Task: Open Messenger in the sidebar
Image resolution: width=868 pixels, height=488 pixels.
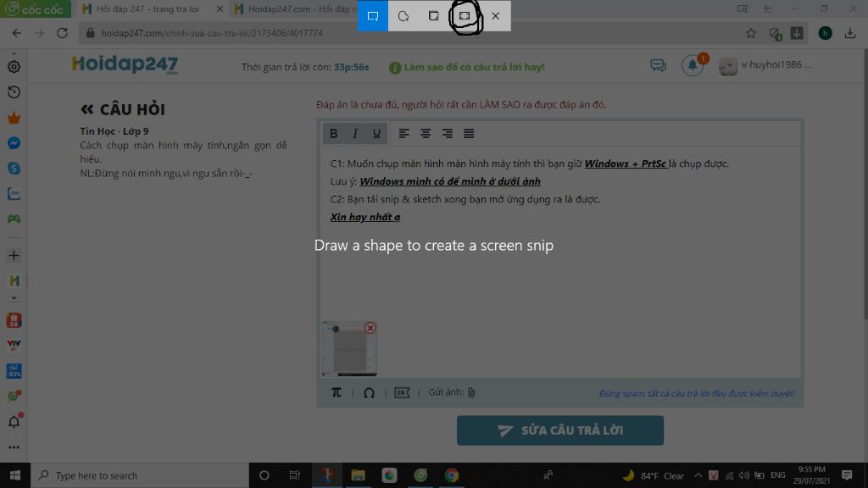Action: [14, 143]
